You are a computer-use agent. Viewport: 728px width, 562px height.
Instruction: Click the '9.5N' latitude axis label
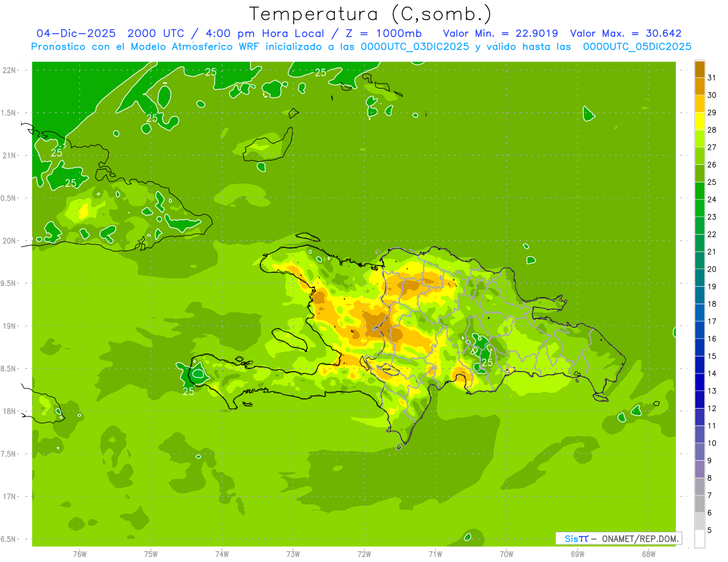click(x=9, y=283)
